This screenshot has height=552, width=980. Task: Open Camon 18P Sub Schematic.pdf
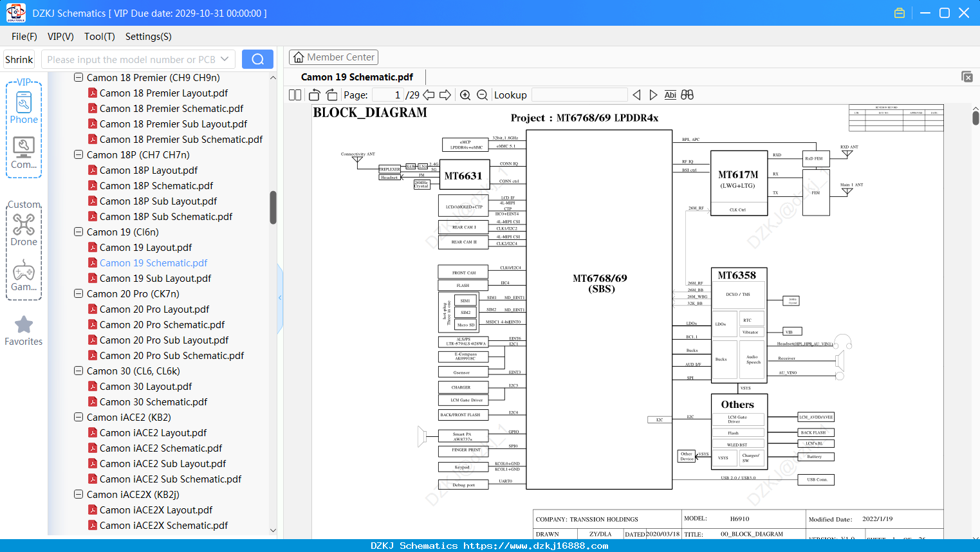coord(166,216)
